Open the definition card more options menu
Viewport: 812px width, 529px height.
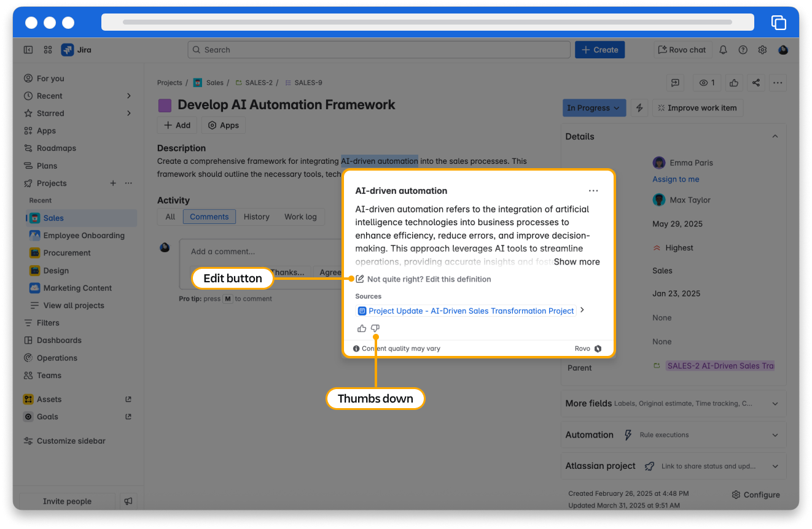(593, 191)
